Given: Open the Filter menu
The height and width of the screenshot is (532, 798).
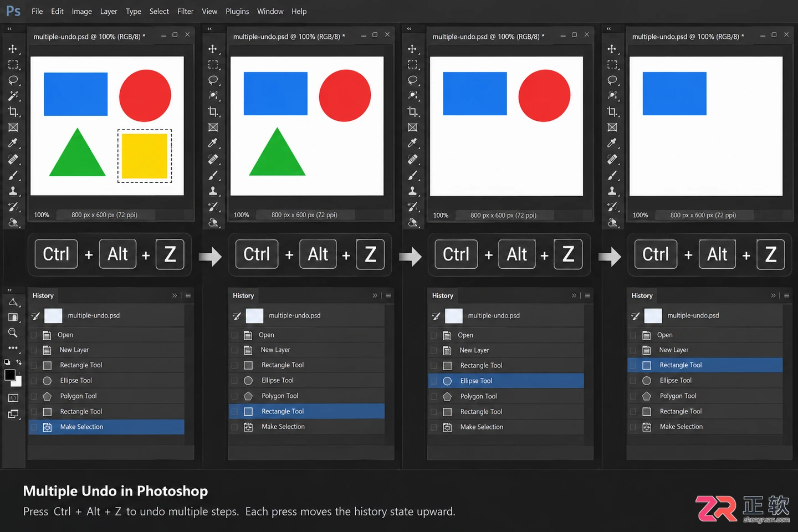Looking at the screenshot, I should (185, 11).
